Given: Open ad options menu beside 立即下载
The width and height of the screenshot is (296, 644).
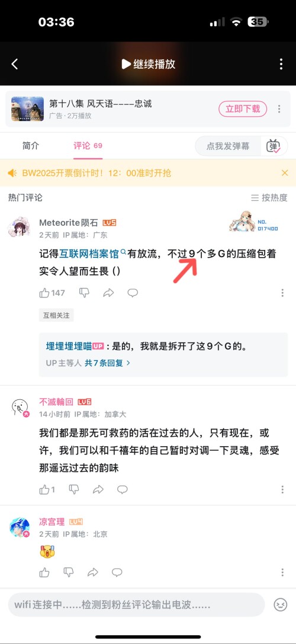Looking at the screenshot, I should tap(279, 109).
